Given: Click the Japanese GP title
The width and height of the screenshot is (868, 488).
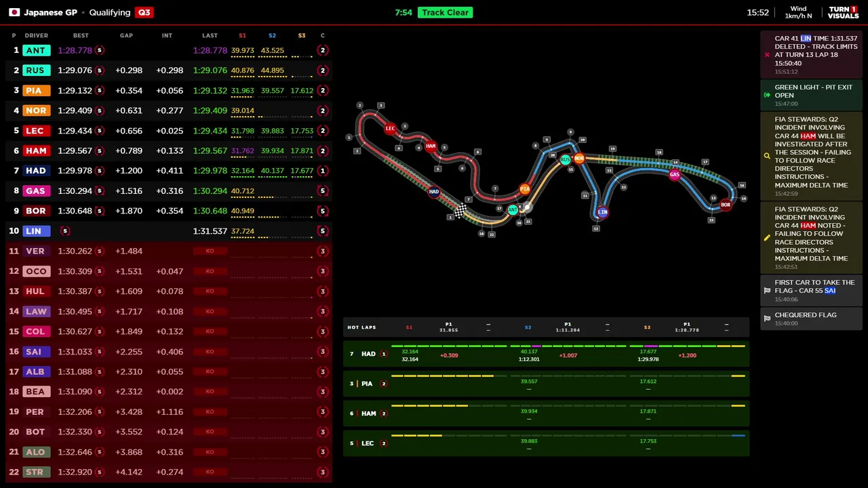Looking at the screenshot, I should click(51, 12).
